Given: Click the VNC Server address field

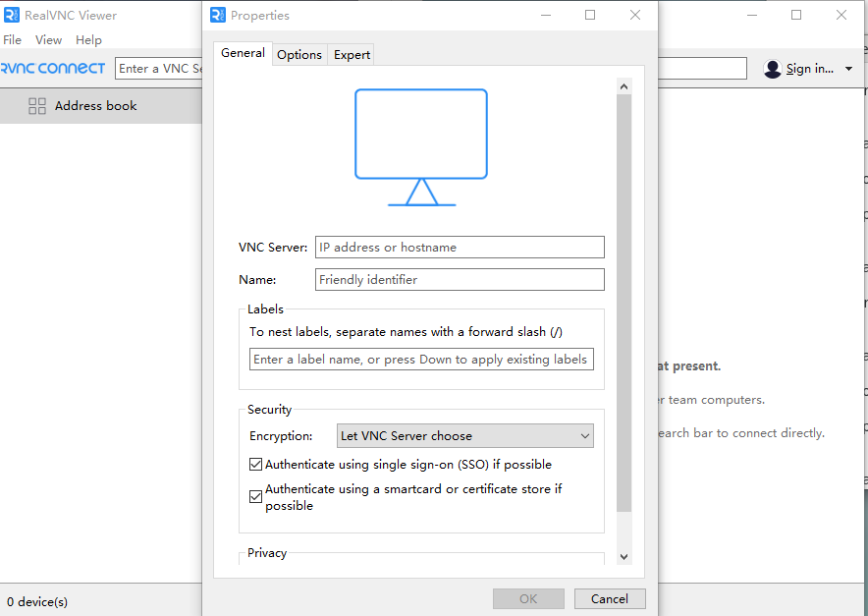Looking at the screenshot, I should pos(460,247).
